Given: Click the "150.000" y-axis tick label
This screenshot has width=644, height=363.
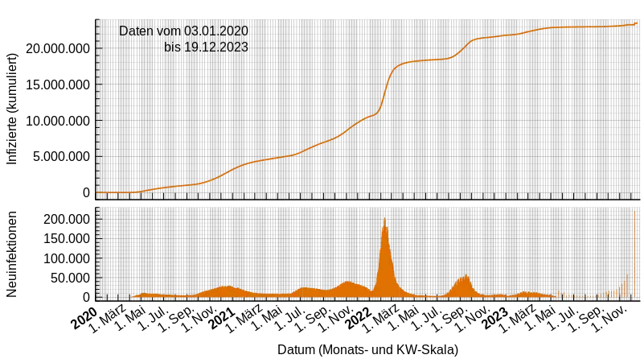Looking at the screenshot, I should [x=67, y=238].
